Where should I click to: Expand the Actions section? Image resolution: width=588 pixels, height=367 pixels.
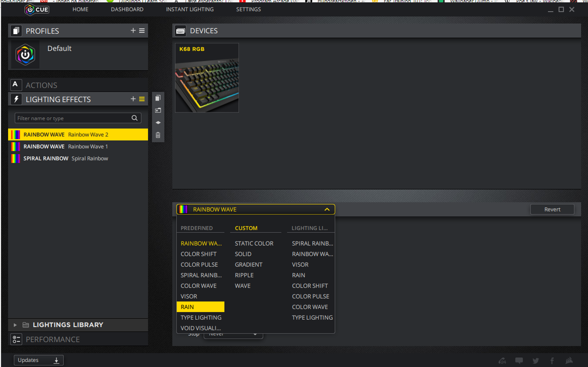click(78, 85)
